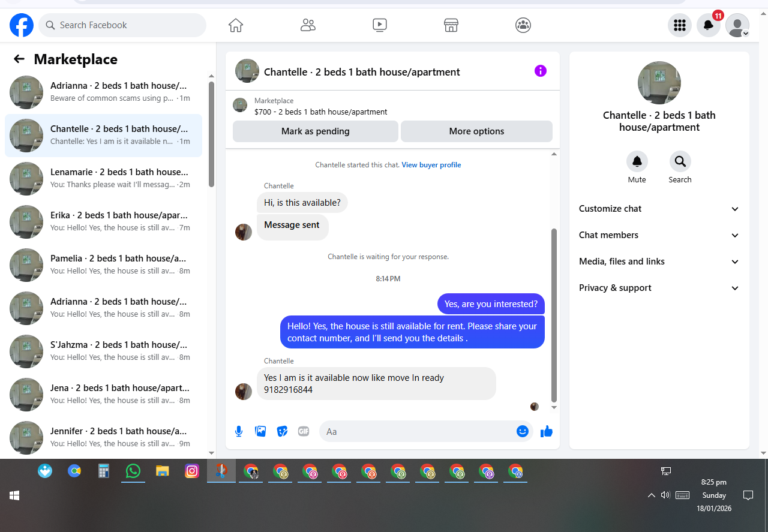Open the GIF picker icon

(x=304, y=431)
